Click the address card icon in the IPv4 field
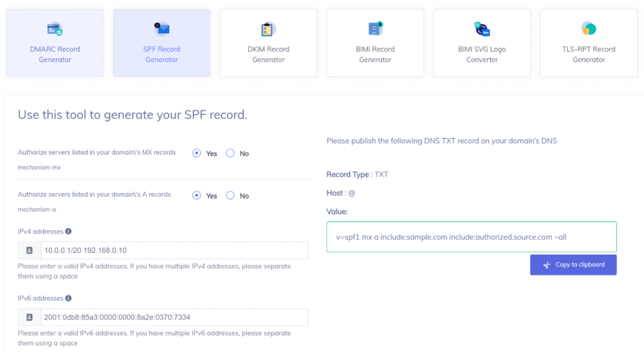Viewport: 644px width, 354px height. click(x=29, y=250)
